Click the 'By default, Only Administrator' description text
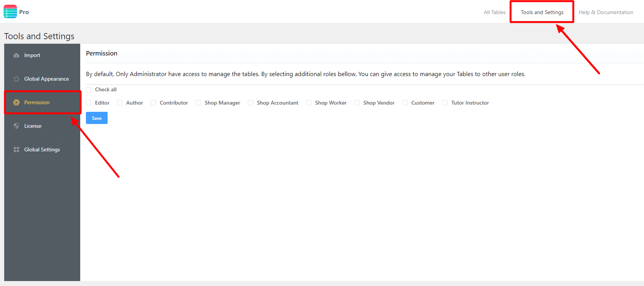Image resolution: width=644 pixels, height=286 pixels. pos(306,74)
